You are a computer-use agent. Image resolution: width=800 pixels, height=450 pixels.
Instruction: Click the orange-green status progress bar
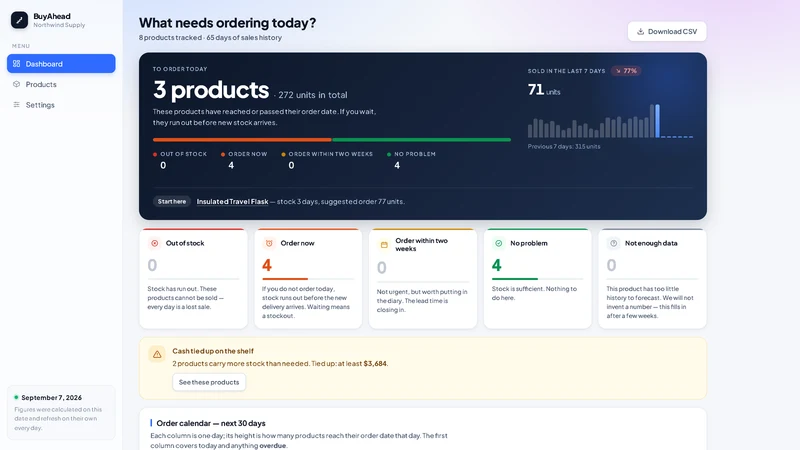332,139
